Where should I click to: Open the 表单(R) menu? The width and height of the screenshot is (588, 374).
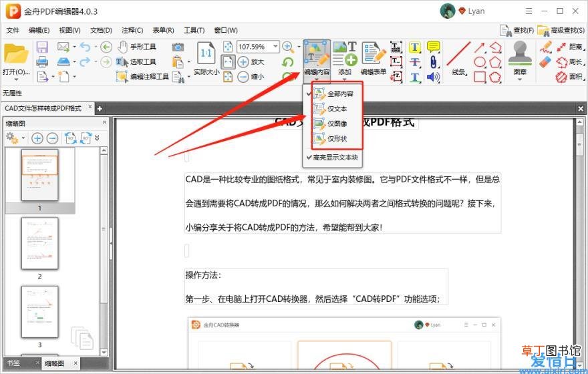click(163, 30)
